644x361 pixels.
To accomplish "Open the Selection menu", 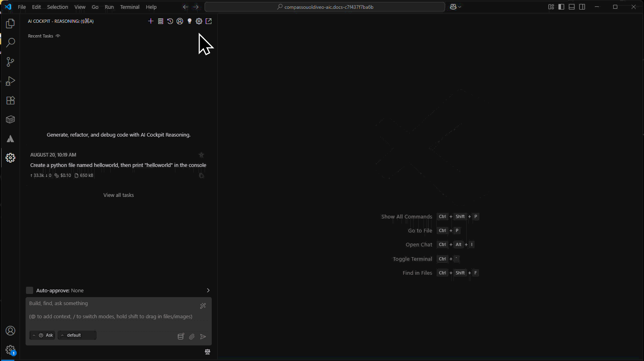I will [x=58, y=7].
